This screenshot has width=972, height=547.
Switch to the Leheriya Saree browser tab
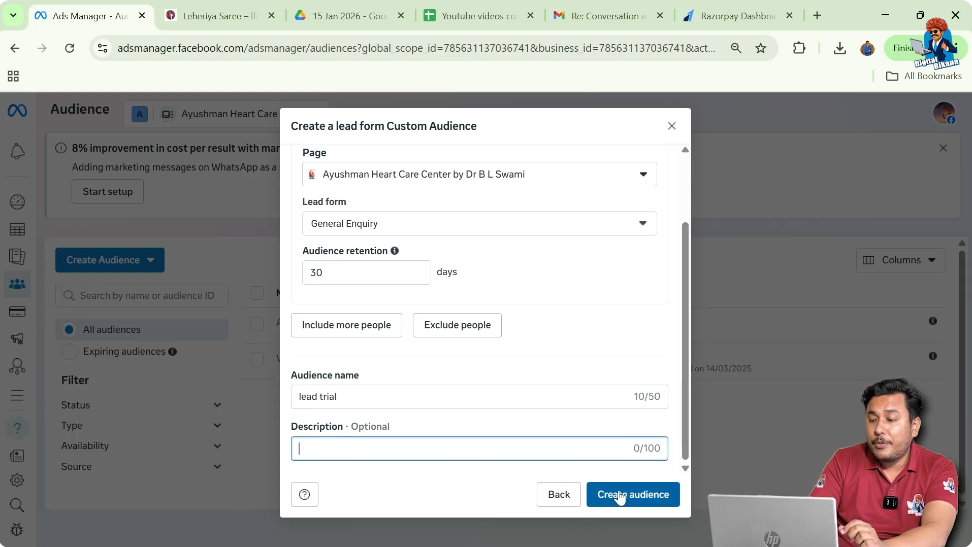(220, 16)
